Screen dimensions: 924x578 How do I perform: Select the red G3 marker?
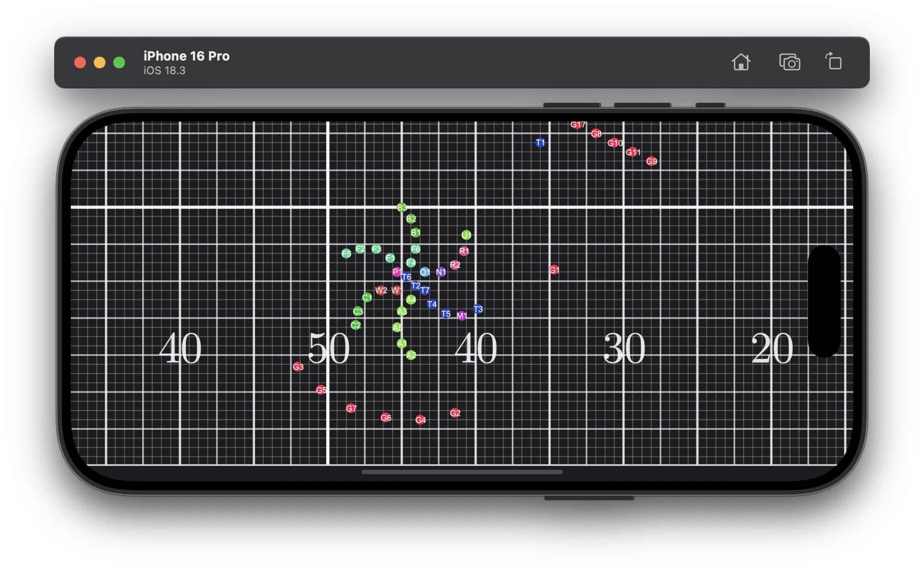coord(298,367)
